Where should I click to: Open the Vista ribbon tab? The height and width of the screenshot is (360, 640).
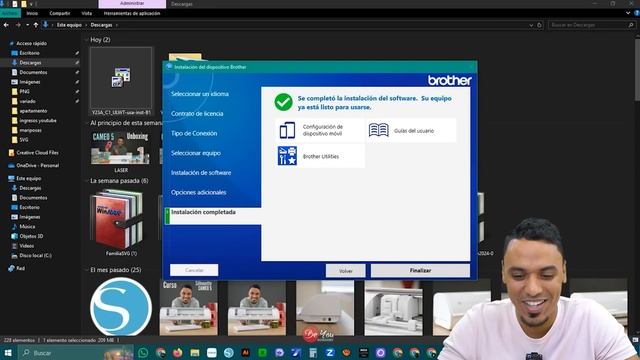pos(87,13)
